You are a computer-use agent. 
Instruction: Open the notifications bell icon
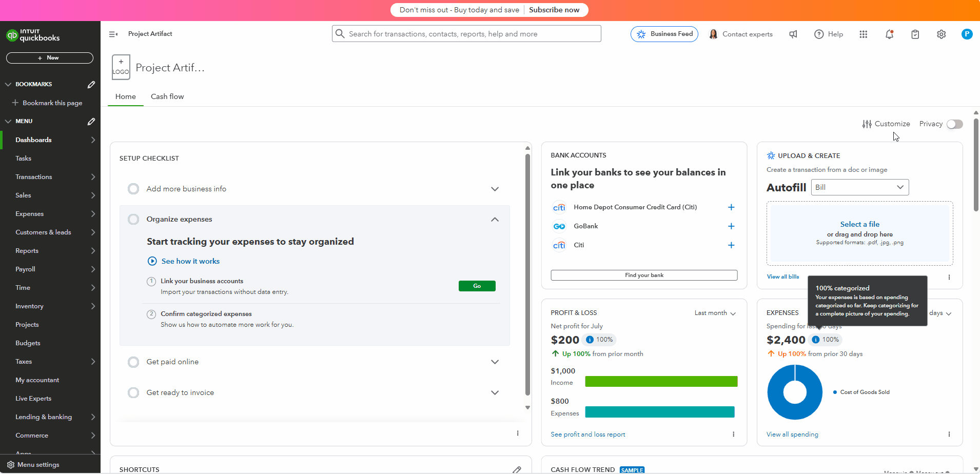point(889,34)
